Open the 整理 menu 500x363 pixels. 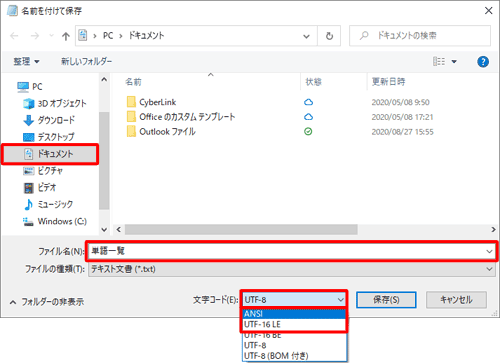click(26, 61)
